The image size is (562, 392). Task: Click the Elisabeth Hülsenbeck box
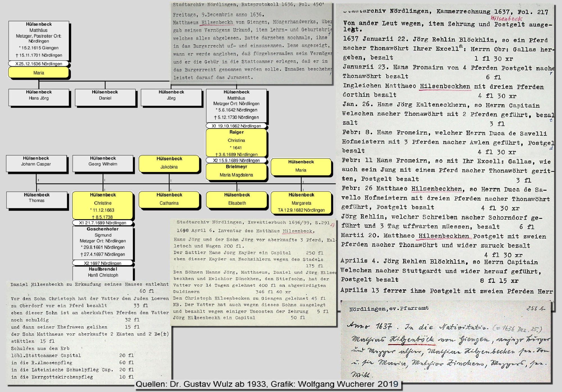pos(237,200)
